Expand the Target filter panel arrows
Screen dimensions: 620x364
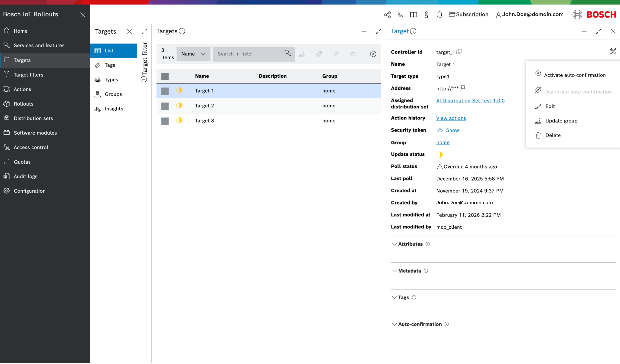tap(144, 32)
